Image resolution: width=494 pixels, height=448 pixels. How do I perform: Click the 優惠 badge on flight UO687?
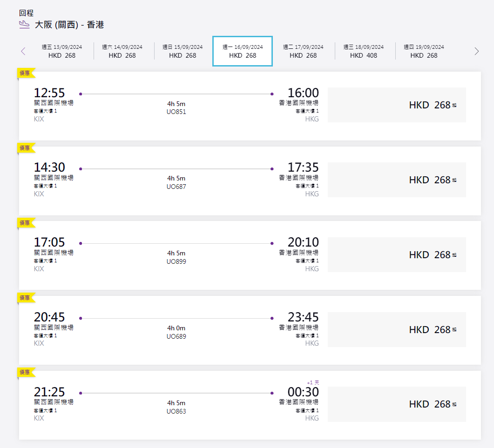click(25, 148)
